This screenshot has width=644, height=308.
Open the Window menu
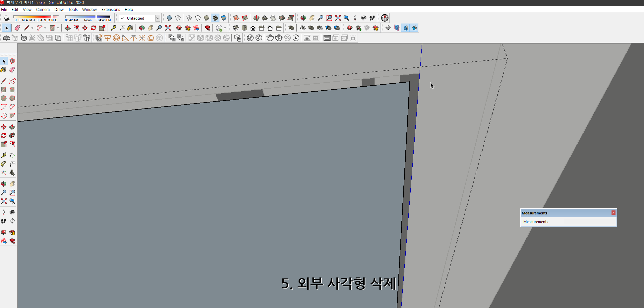click(x=89, y=10)
